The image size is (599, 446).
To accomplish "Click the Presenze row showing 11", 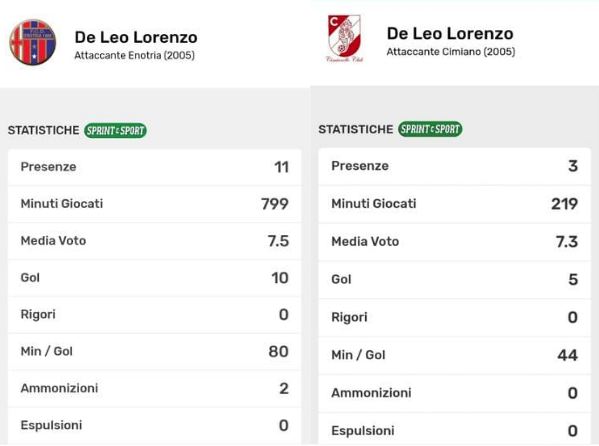I will pyautogui.click(x=155, y=167).
